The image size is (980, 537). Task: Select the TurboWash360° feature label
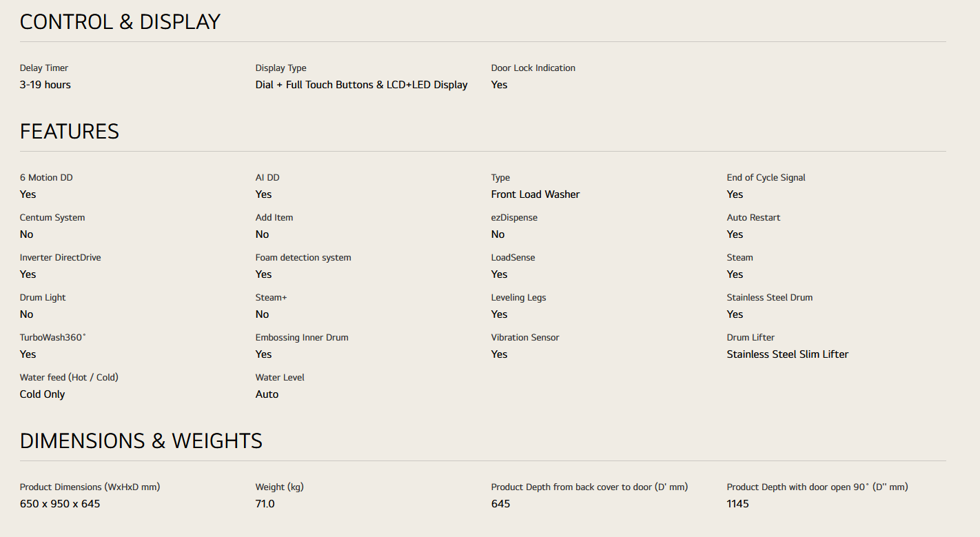coord(53,338)
